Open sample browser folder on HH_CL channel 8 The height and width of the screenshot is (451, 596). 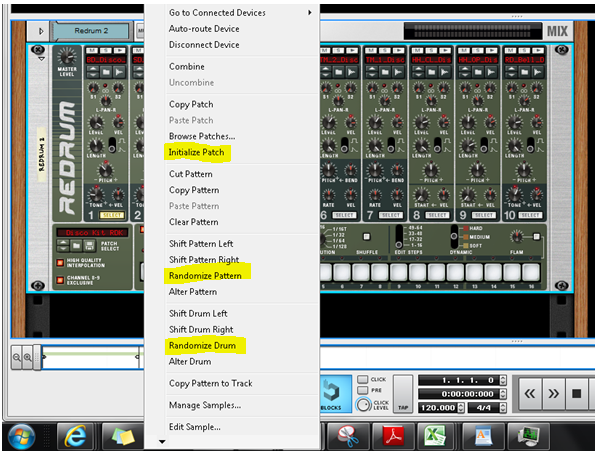[x=431, y=72]
